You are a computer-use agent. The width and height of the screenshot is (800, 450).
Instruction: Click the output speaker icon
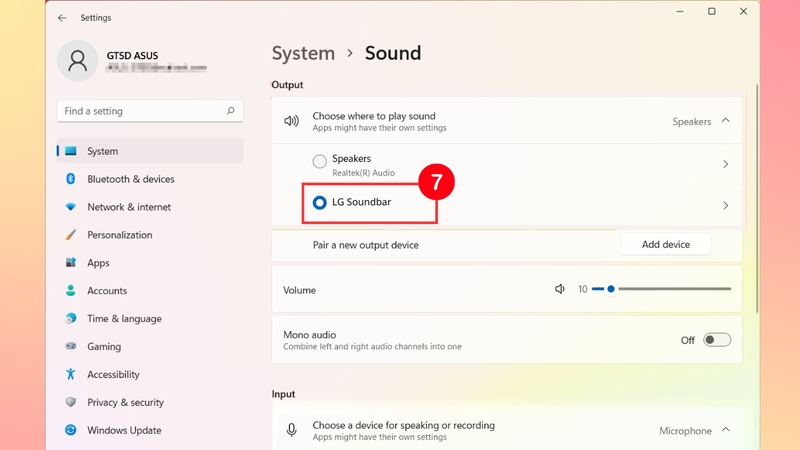point(291,121)
